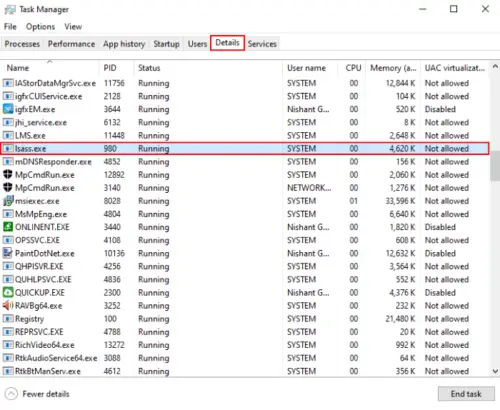Image resolution: width=500 pixels, height=410 pixels.
Task: Click the igfxEM.exe process icon
Action: click(8, 109)
